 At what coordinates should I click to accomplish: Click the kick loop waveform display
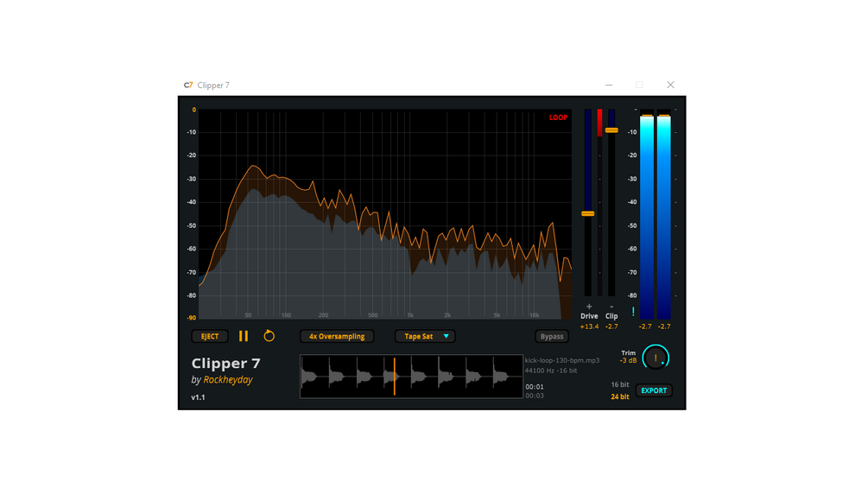point(411,377)
